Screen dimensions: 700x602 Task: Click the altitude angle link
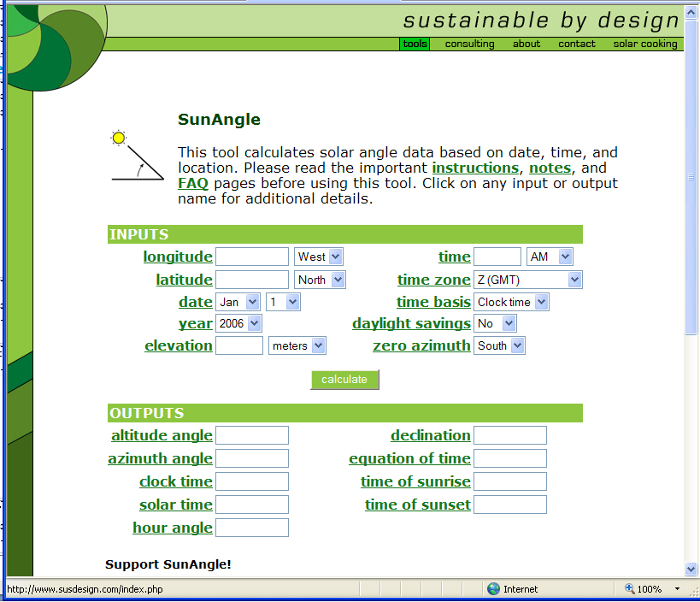point(162,435)
